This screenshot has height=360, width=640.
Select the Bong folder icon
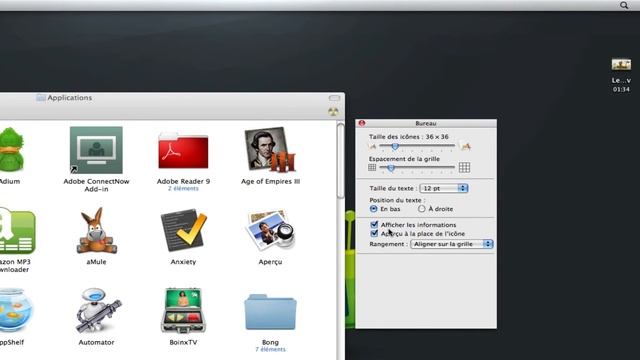(270, 312)
